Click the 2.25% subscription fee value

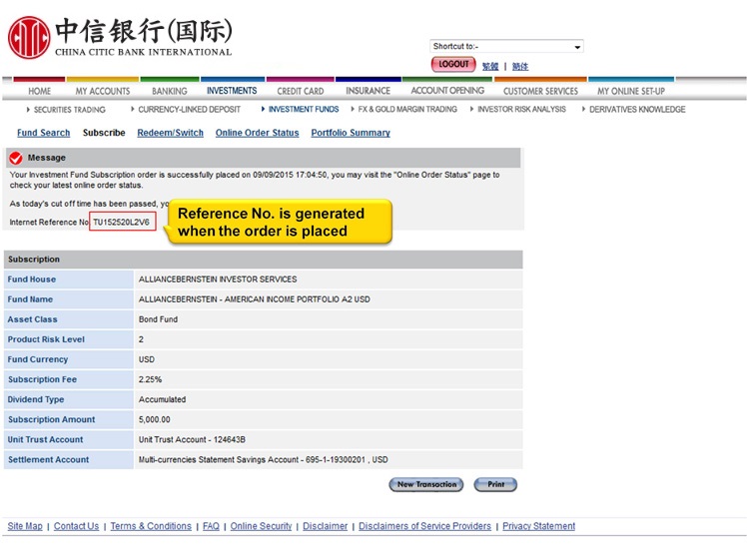pos(150,379)
